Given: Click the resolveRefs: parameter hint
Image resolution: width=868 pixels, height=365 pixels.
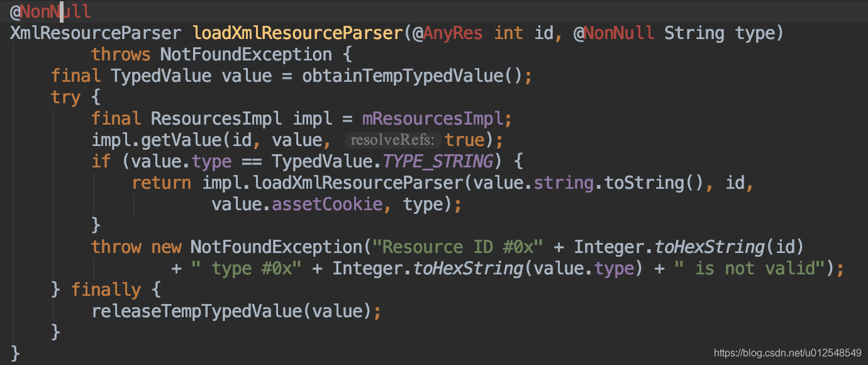Looking at the screenshot, I should coord(392,140).
